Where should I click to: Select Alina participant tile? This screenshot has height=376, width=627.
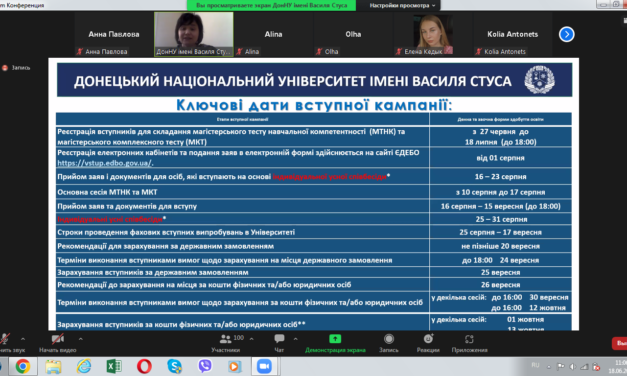pyautogui.click(x=274, y=34)
